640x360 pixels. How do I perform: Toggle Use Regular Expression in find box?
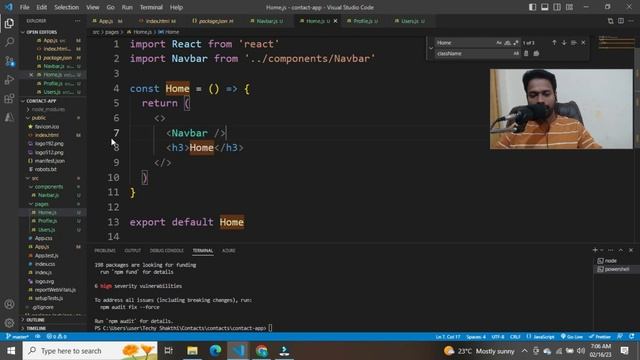tap(516, 42)
